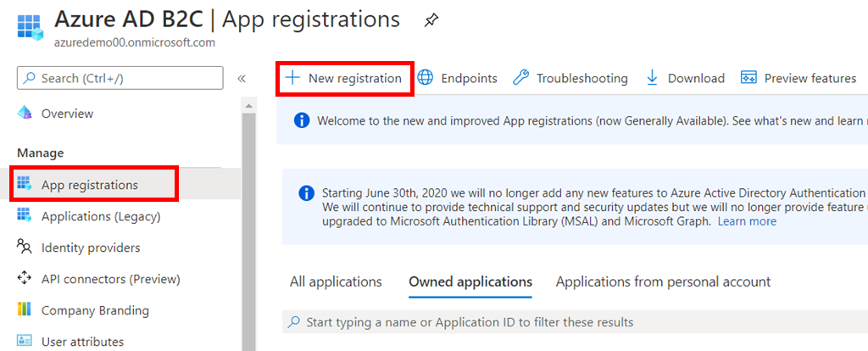868x351 pixels.
Task: Click the Learn more link in the notice
Action: click(x=747, y=221)
